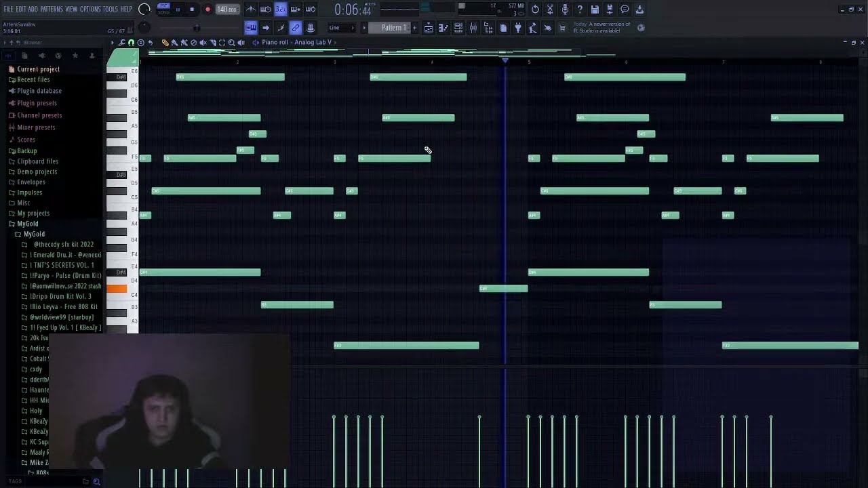868x488 pixels.
Task: Select the piano roll paint brush tool
Action: click(x=175, y=43)
